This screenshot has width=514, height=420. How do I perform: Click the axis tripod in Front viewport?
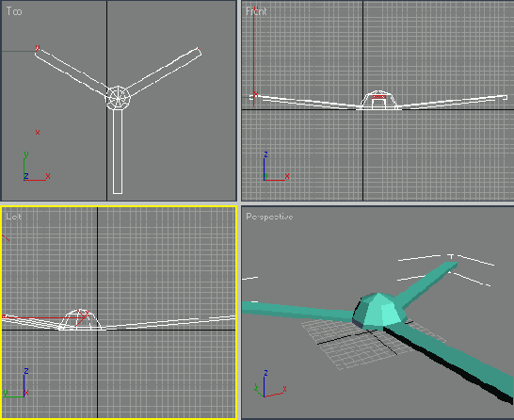(276, 167)
